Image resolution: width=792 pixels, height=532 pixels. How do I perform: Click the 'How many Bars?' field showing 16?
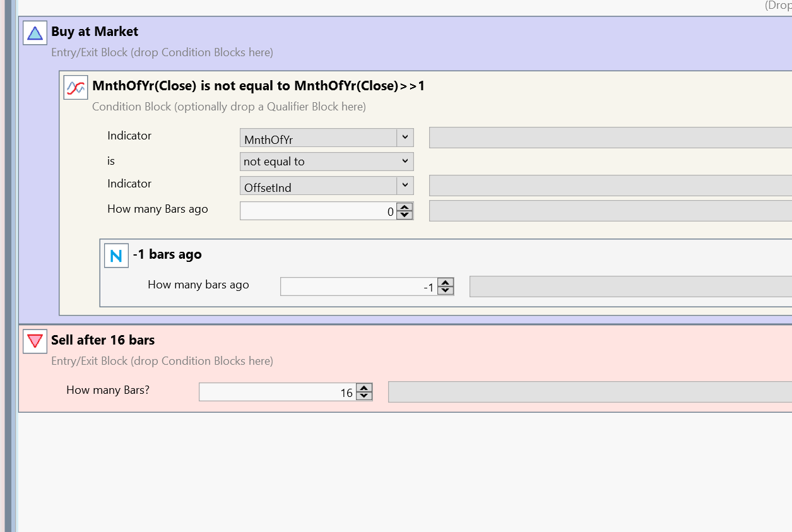(277, 393)
